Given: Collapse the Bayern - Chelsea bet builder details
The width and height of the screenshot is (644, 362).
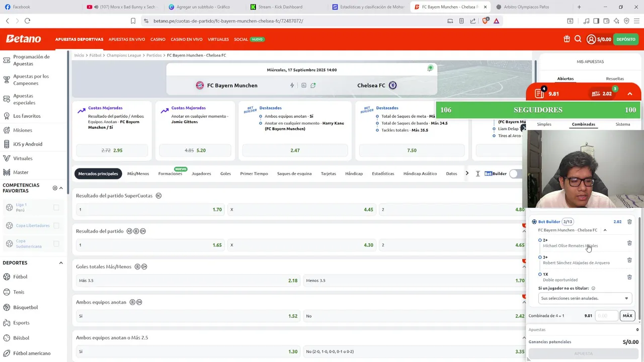Looking at the screenshot, I should tap(605, 230).
